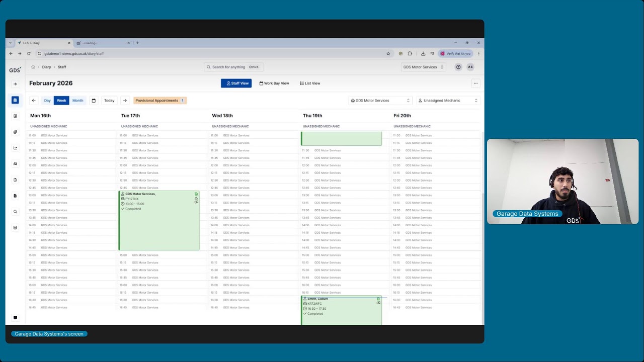Open the GDS Motor Services location filter dropdown
The height and width of the screenshot is (362, 644).
[x=380, y=101]
